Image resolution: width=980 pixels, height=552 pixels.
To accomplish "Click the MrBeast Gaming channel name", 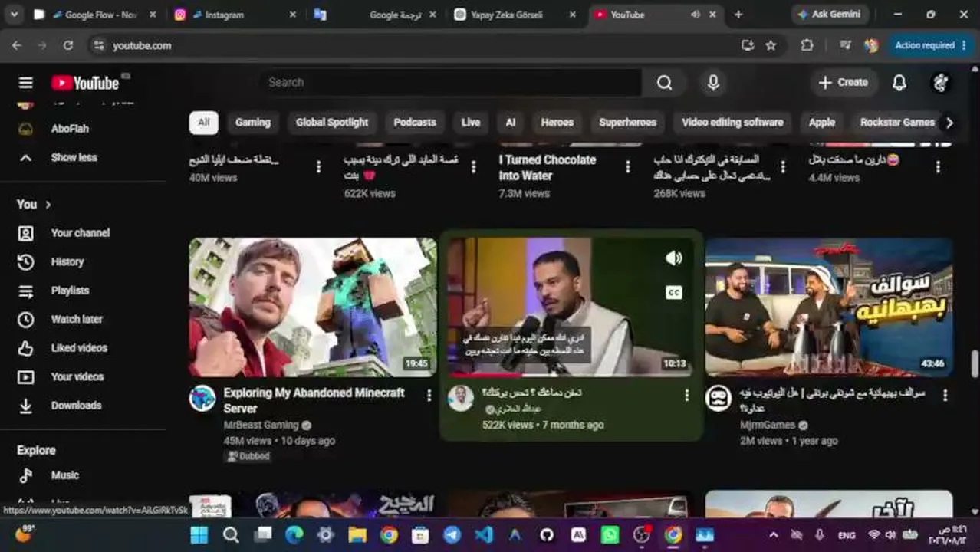I will (261, 425).
